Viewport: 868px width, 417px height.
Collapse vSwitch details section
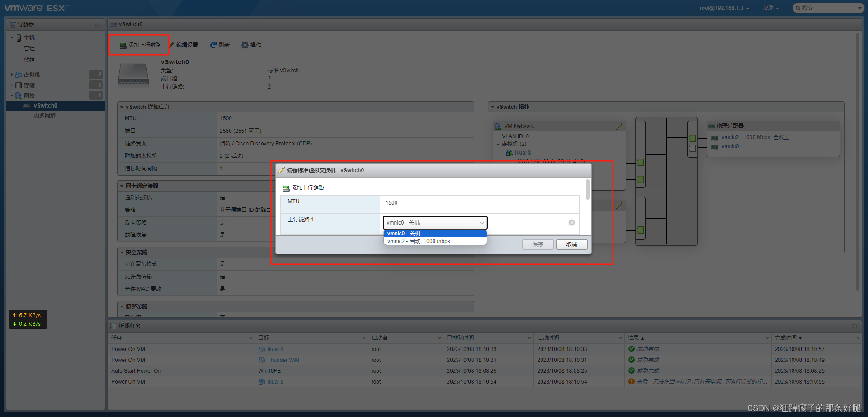(x=122, y=107)
